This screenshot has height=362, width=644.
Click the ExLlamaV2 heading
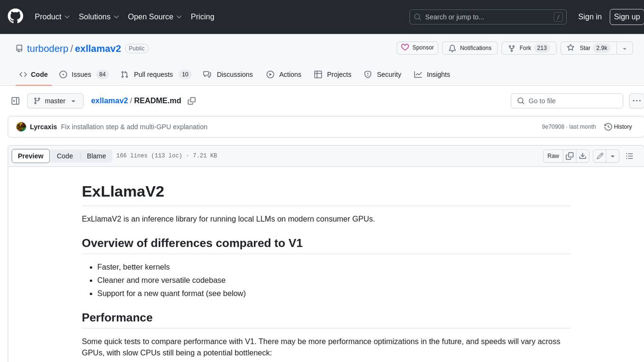coord(123,191)
